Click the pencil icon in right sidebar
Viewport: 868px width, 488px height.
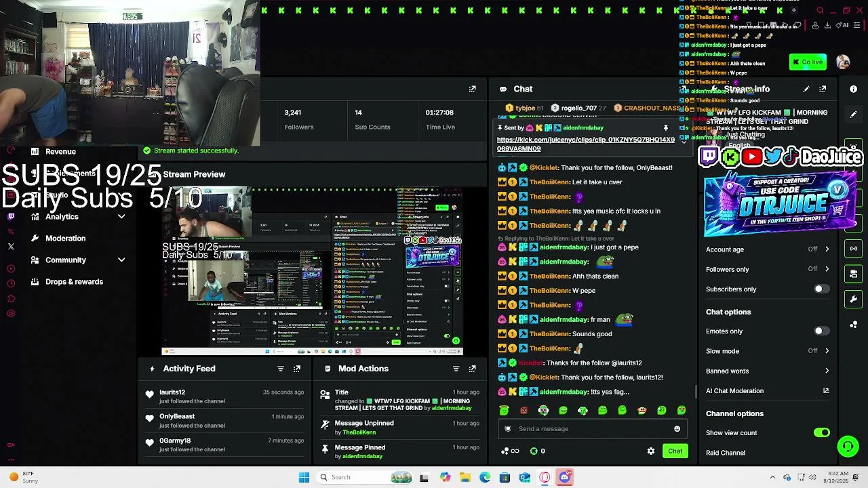(853, 114)
